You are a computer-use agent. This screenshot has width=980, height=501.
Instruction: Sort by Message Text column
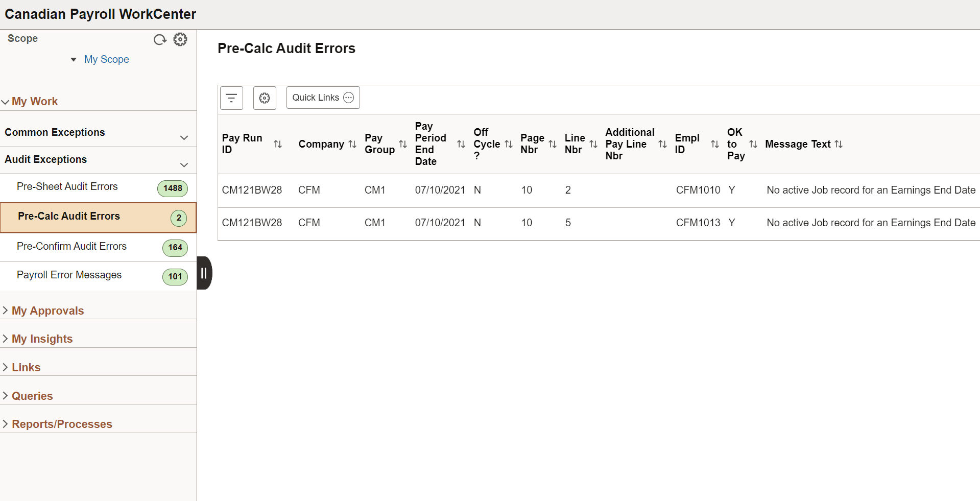point(839,144)
